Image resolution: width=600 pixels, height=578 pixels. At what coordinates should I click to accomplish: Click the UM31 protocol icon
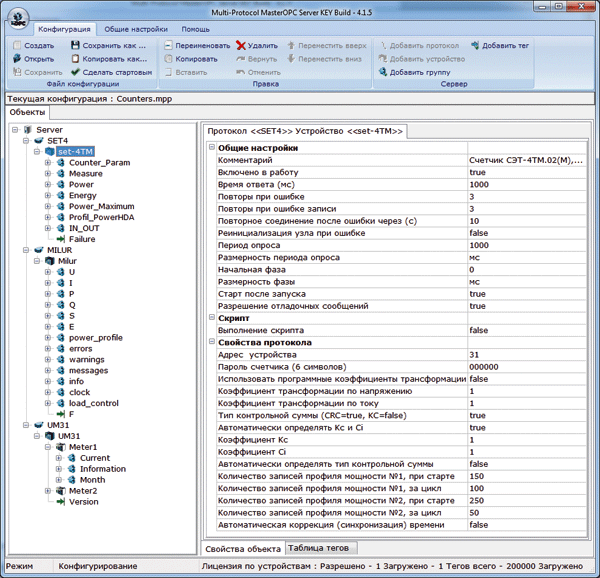point(39,425)
